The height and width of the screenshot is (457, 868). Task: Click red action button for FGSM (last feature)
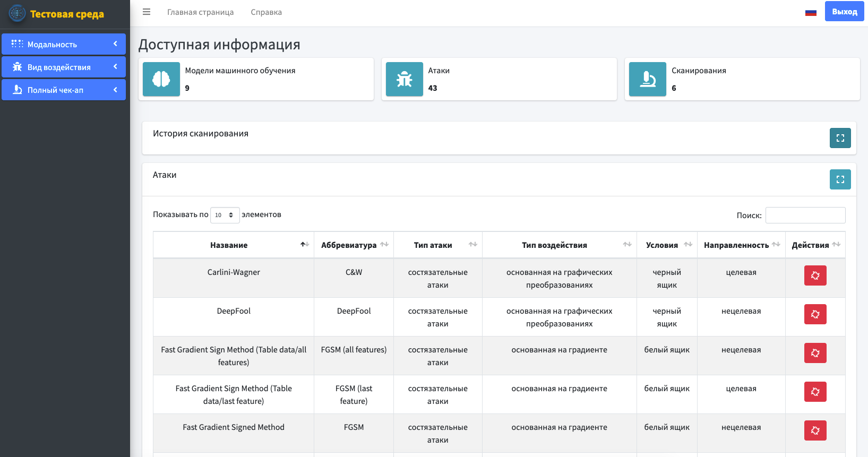coord(815,392)
